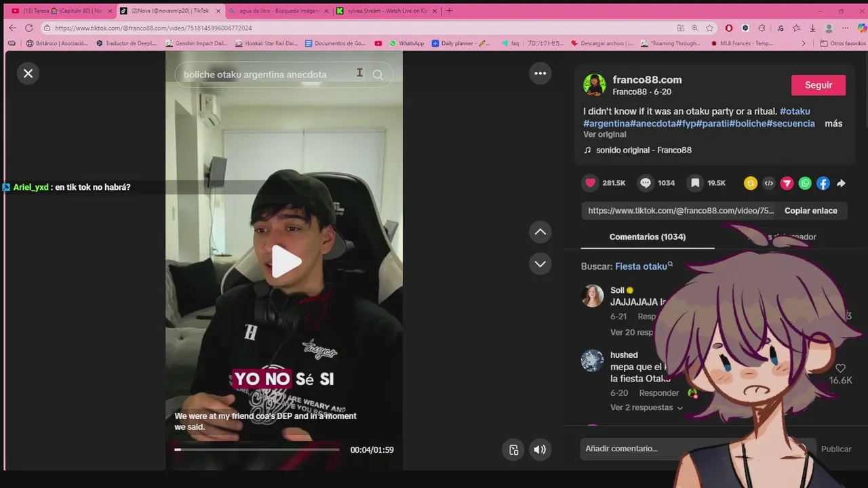Send to friends via red paper-plane icon

pyautogui.click(x=787, y=183)
